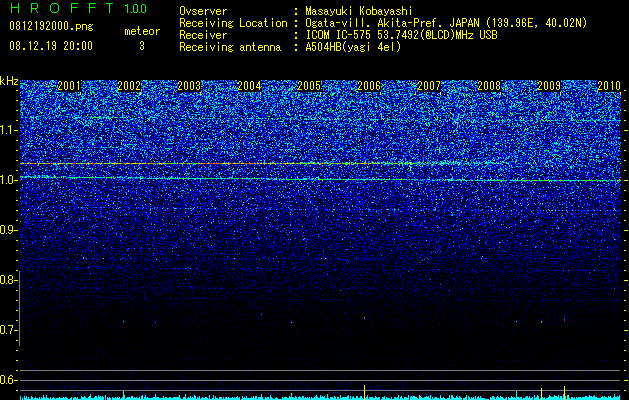The image size is (629, 400).
Task: Click the 2010 time marker label
Action: coord(609,86)
